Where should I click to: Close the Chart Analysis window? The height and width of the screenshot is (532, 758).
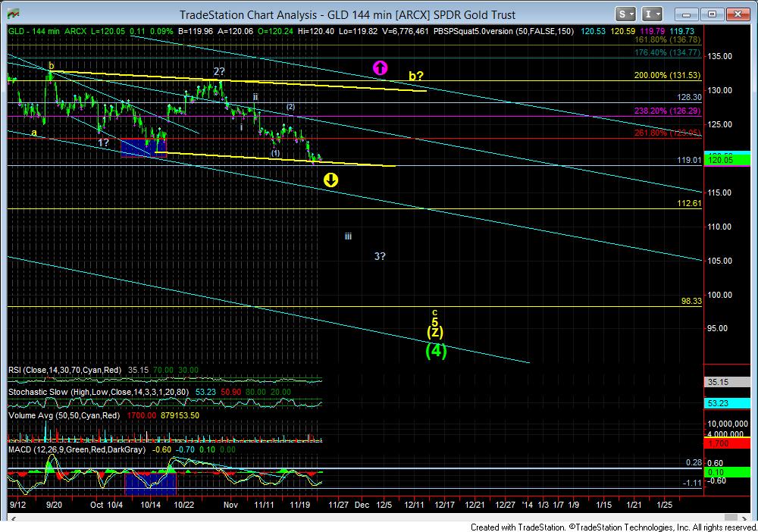(738, 14)
